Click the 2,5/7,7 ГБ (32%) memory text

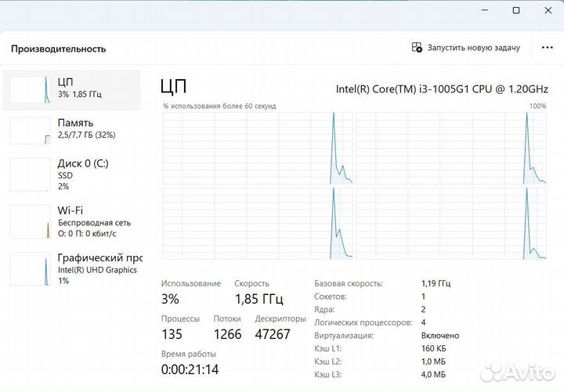87,135
